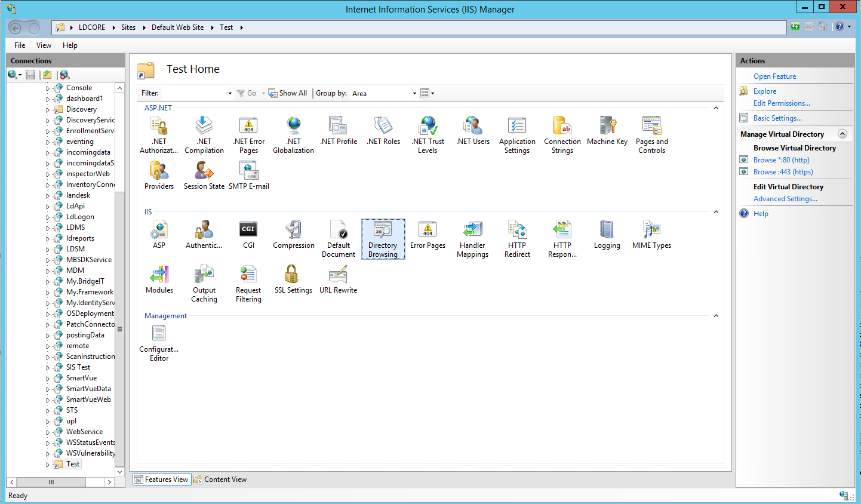Click the Open Feature link
The image size is (861, 504).
click(x=774, y=76)
